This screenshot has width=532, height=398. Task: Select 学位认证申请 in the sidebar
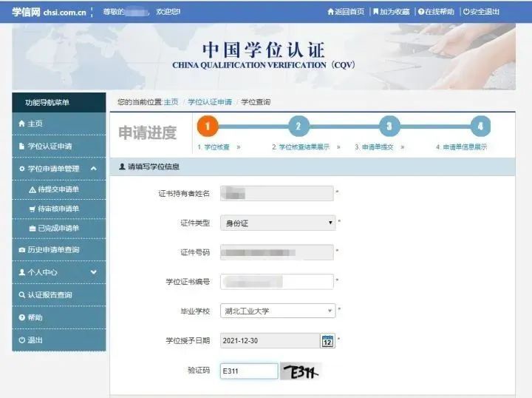(59, 146)
